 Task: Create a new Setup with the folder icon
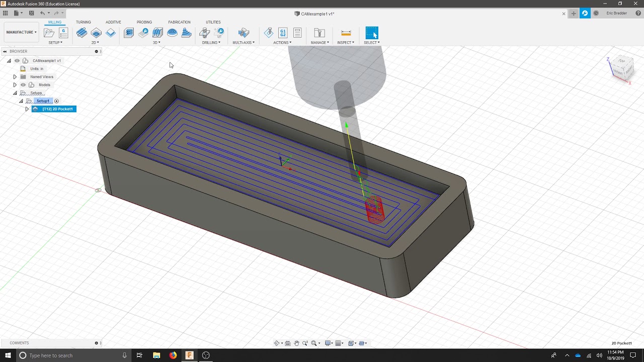tap(49, 33)
